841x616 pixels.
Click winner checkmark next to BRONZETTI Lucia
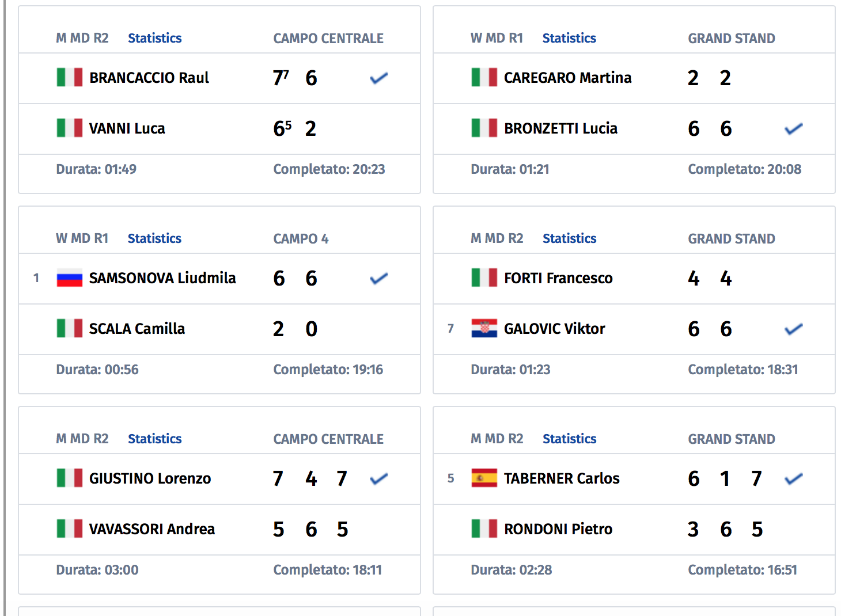(794, 128)
